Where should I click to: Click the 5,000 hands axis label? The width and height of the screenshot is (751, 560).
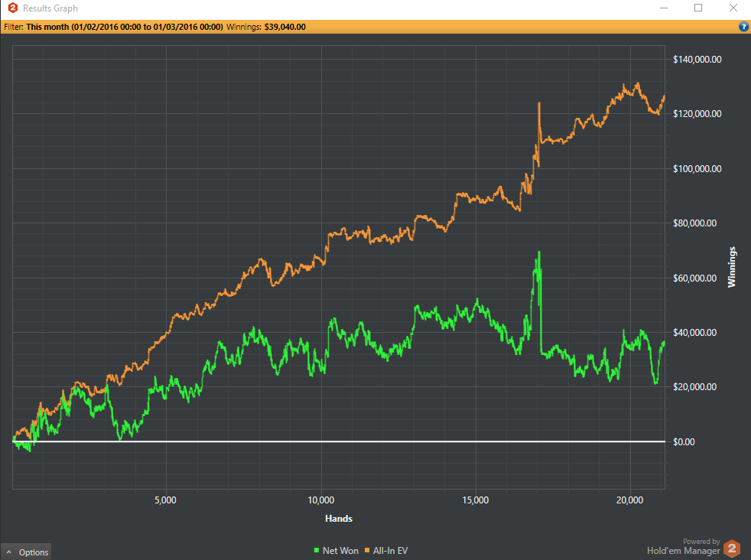coord(166,500)
